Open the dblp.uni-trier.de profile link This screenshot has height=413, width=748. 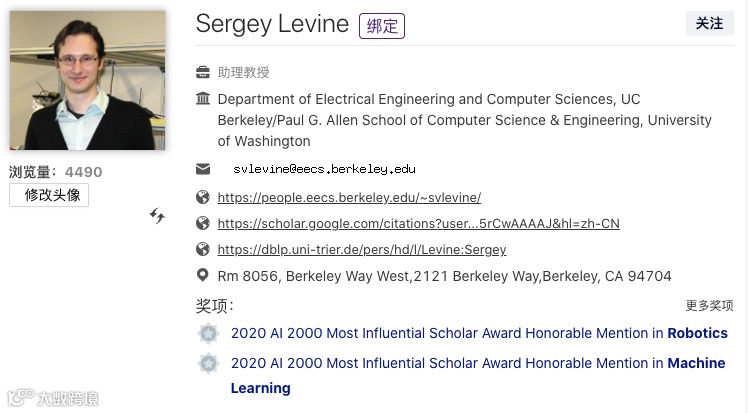tap(362, 249)
